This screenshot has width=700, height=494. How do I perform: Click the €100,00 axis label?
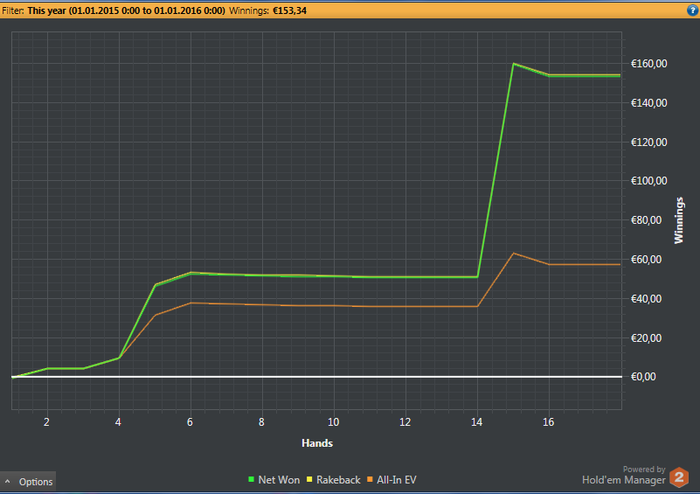(649, 181)
